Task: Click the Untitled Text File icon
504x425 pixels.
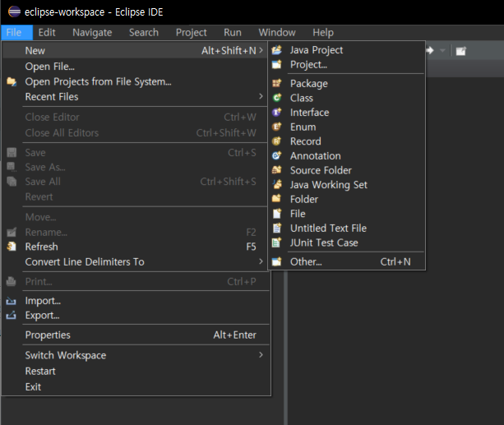Action: (277, 228)
